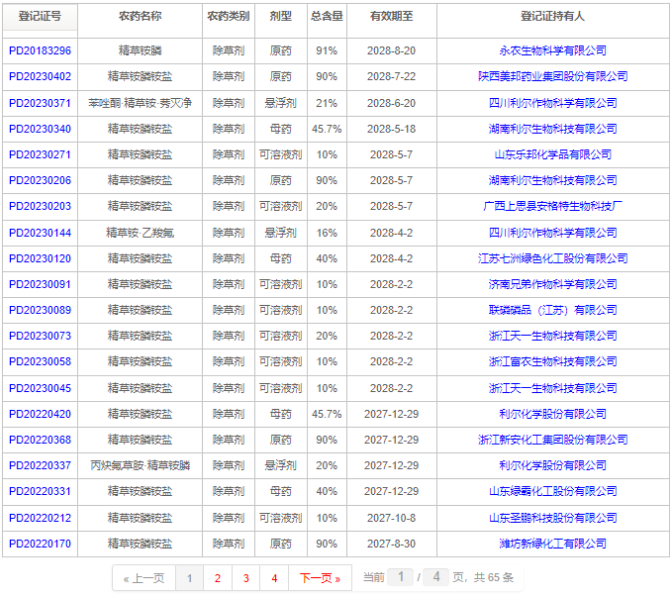
Task: Open registration PD20230091
Action: click(40, 284)
